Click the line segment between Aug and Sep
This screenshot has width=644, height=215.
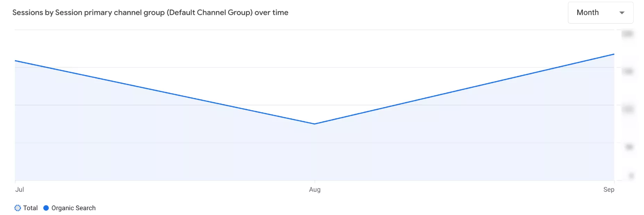point(464,89)
